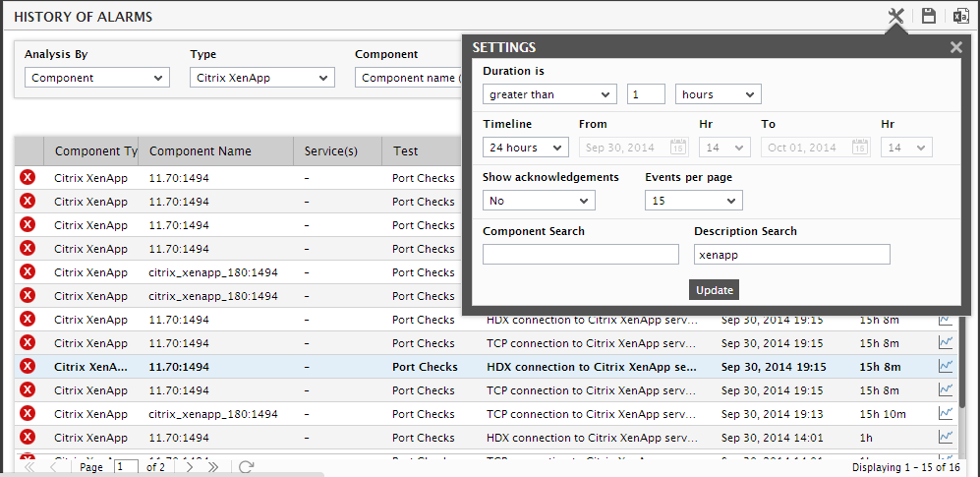Click the '15h 10m' duration cell
Image resolution: width=980 pixels, height=477 pixels.
point(883,414)
